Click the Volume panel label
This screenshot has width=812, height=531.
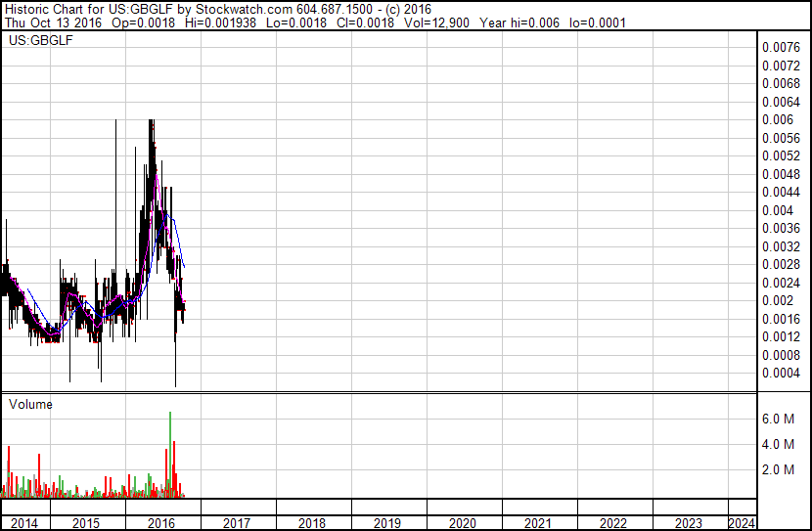30,404
